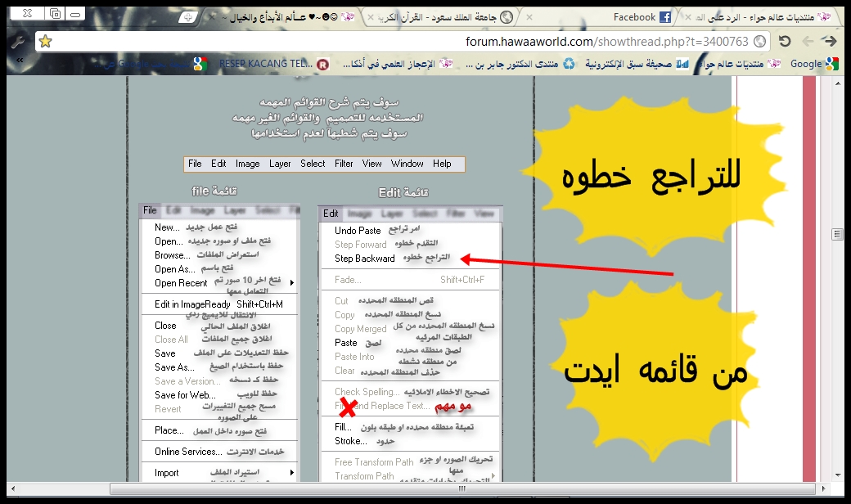Click the reload page button
Viewport: 851px width, 504px height.
(x=785, y=42)
